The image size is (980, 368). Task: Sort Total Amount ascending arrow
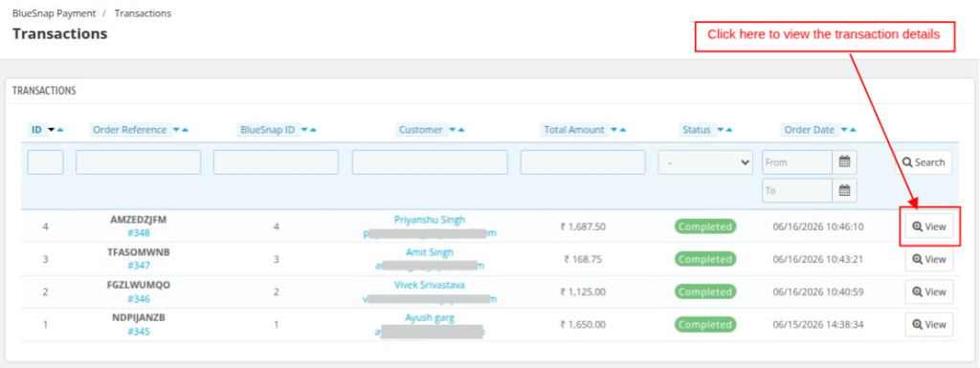(x=622, y=130)
